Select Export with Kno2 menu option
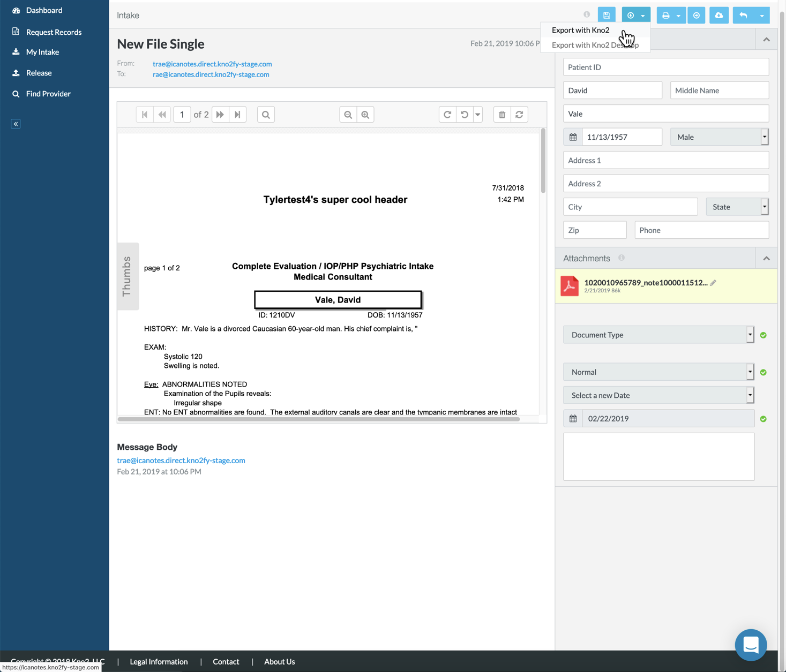Viewport: 786px width, 672px height. click(580, 30)
